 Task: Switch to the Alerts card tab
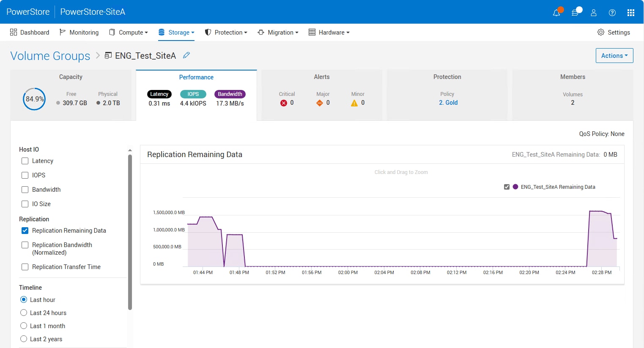click(322, 95)
